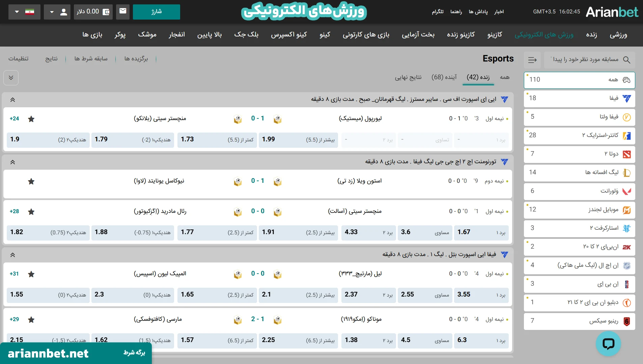The height and width of the screenshot is (364, 643).
Task: Click the sidebar collapse menu icon
Action: click(532, 60)
